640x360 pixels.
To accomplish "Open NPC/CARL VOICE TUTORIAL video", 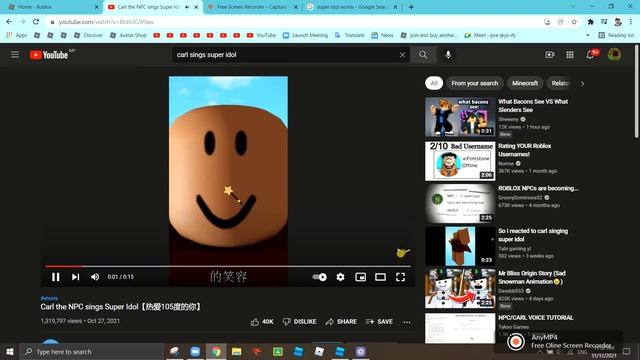I will [536, 318].
